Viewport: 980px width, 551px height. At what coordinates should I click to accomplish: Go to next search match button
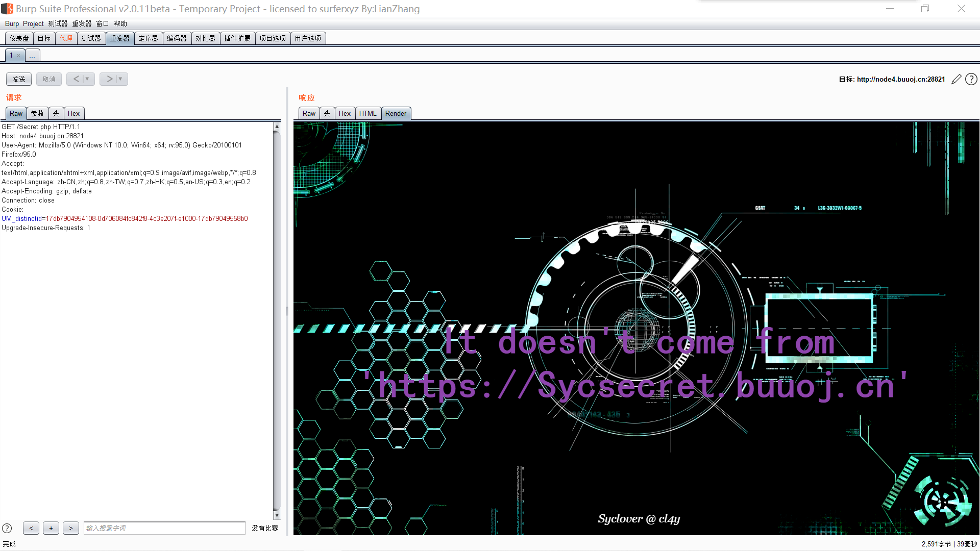[71, 528]
